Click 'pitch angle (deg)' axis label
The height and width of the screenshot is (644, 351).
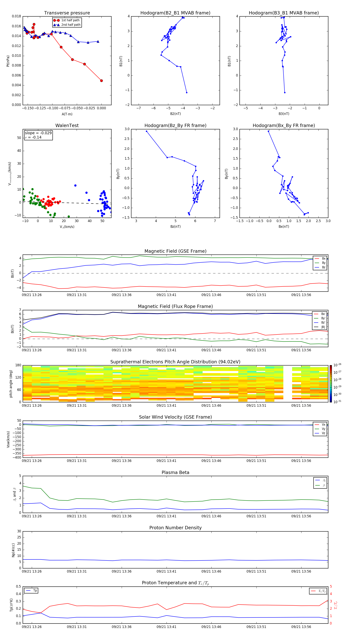click(x=11, y=383)
